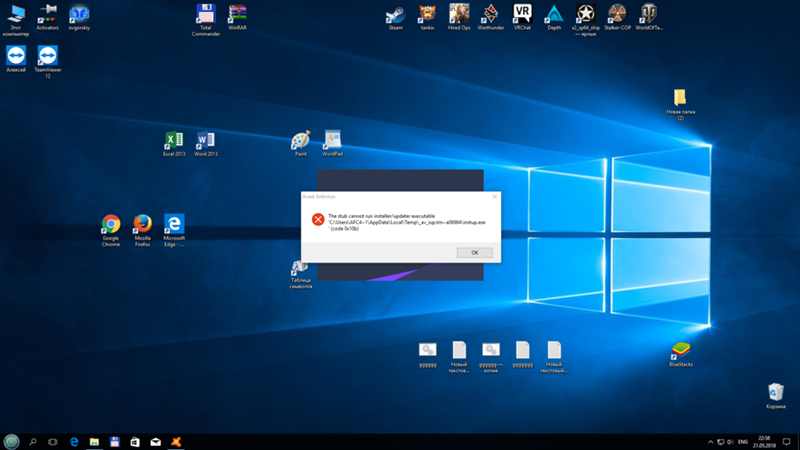The width and height of the screenshot is (800, 450).
Task: Select the Этот компьютер desktop icon
Action: (16, 20)
